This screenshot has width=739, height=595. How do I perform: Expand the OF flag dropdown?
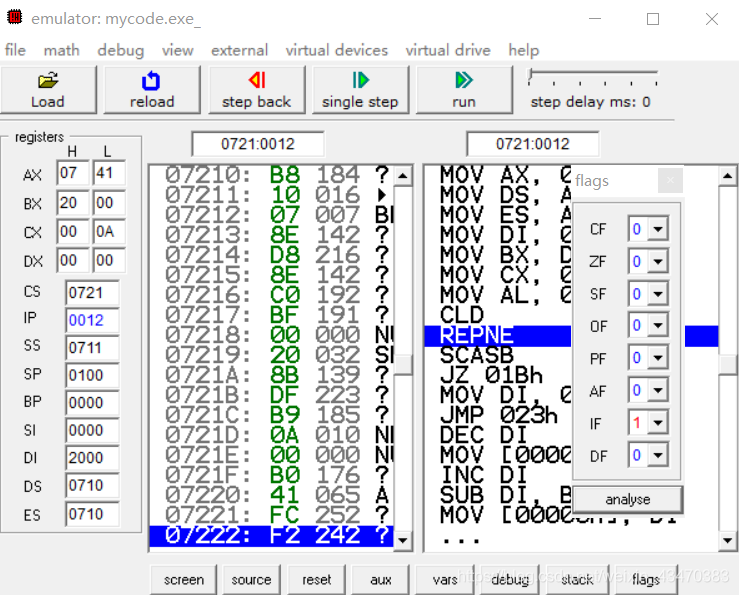(x=658, y=325)
